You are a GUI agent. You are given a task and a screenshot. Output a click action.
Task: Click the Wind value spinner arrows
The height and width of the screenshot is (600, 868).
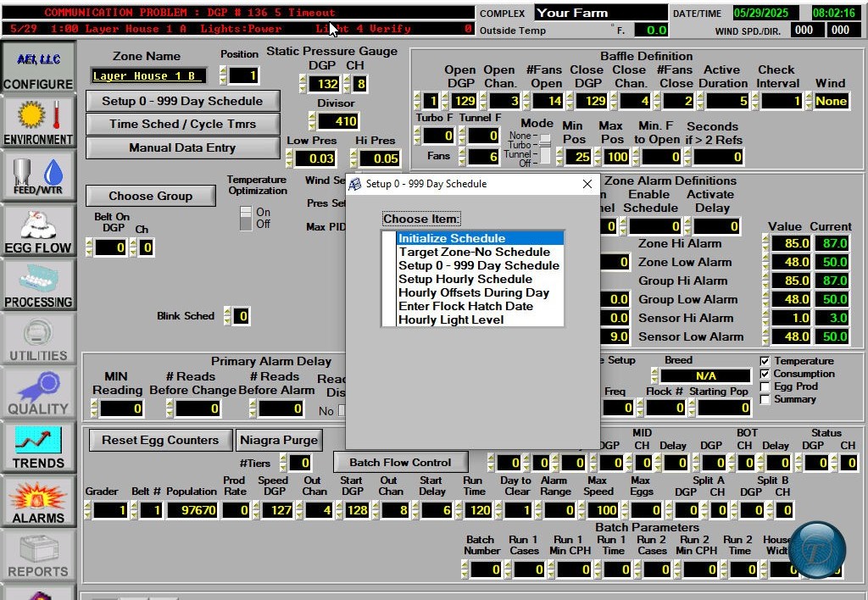tap(808, 100)
